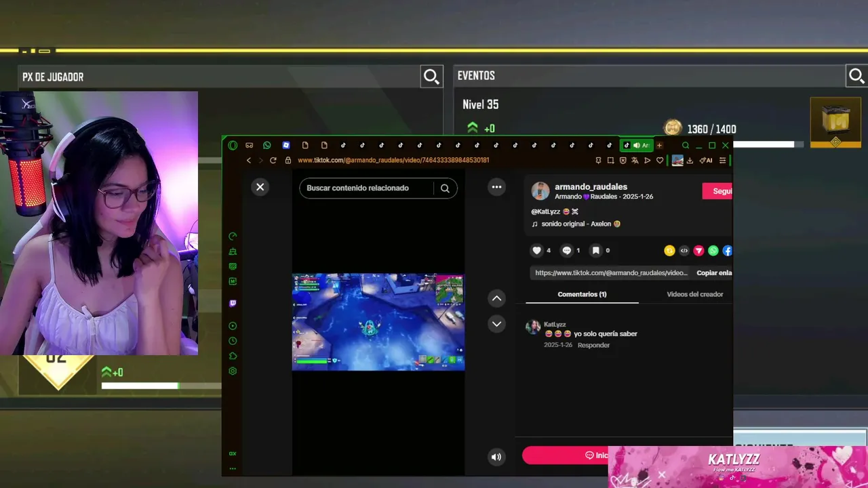Click the tiktok.com address bar URL
Viewport: 868px width, 488px height.
pos(393,161)
